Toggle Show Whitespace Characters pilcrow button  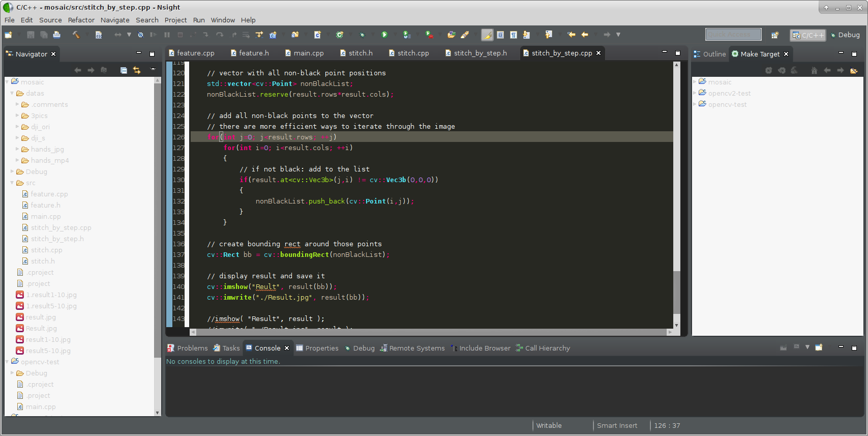coord(514,35)
